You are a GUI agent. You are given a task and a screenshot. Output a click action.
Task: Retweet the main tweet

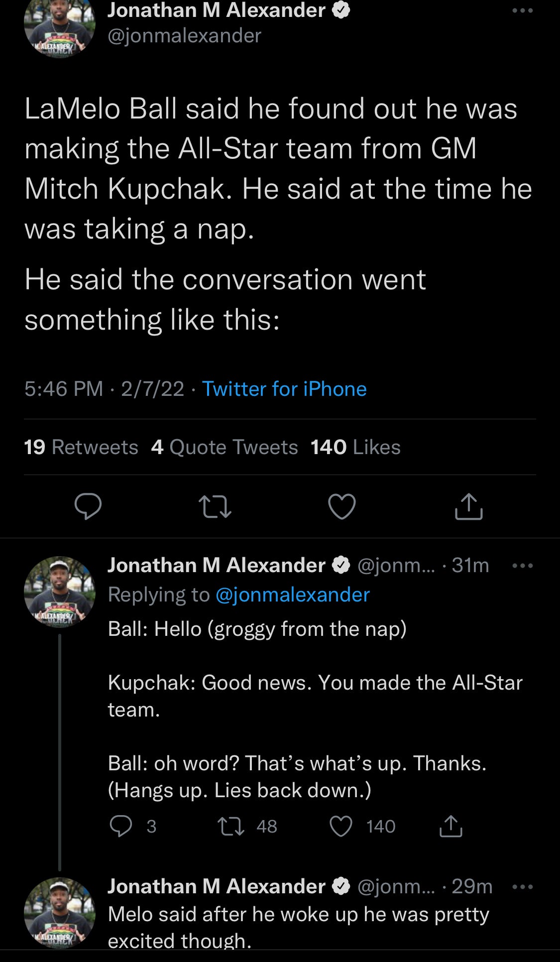(215, 506)
